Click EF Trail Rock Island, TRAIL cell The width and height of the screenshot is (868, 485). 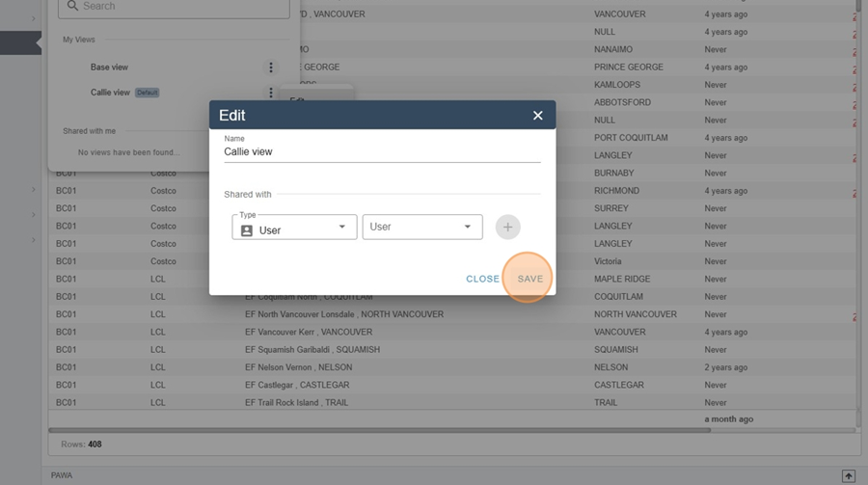pos(296,403)
